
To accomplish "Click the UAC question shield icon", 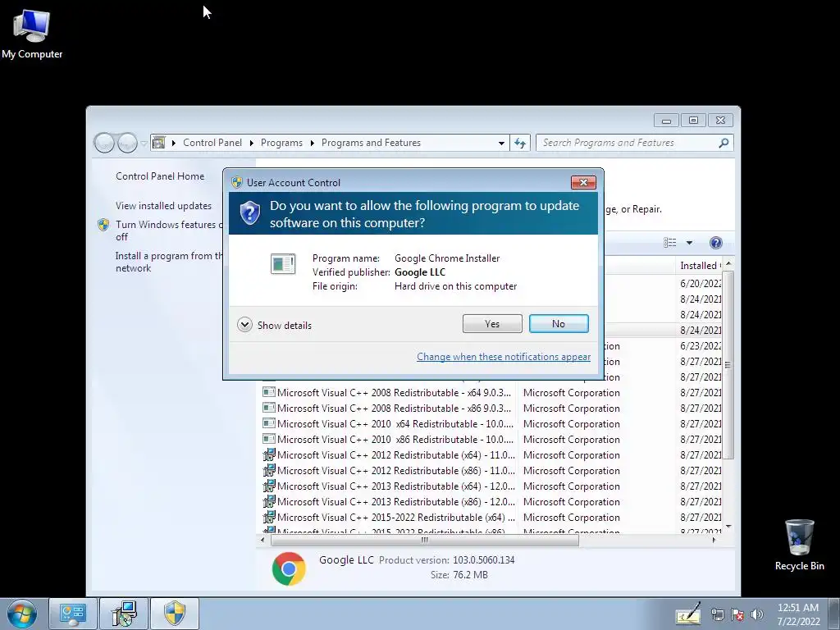I will (x=249, y=213).
